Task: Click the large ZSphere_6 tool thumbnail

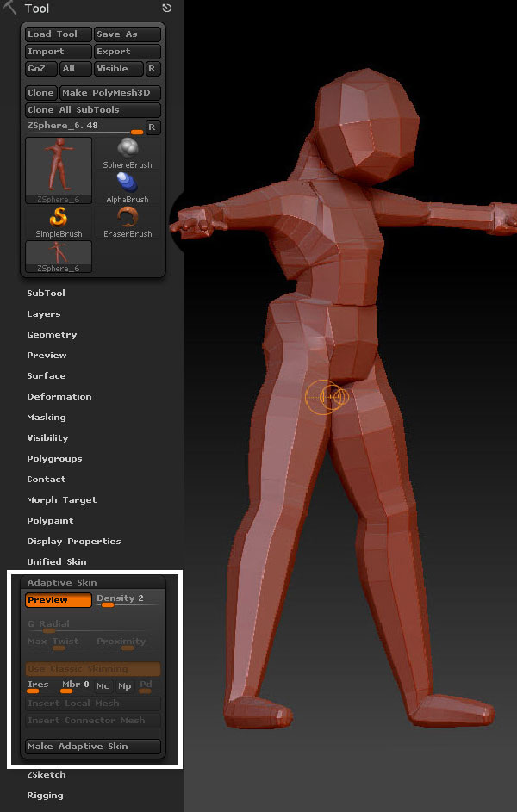Action: tap(59, 170)
